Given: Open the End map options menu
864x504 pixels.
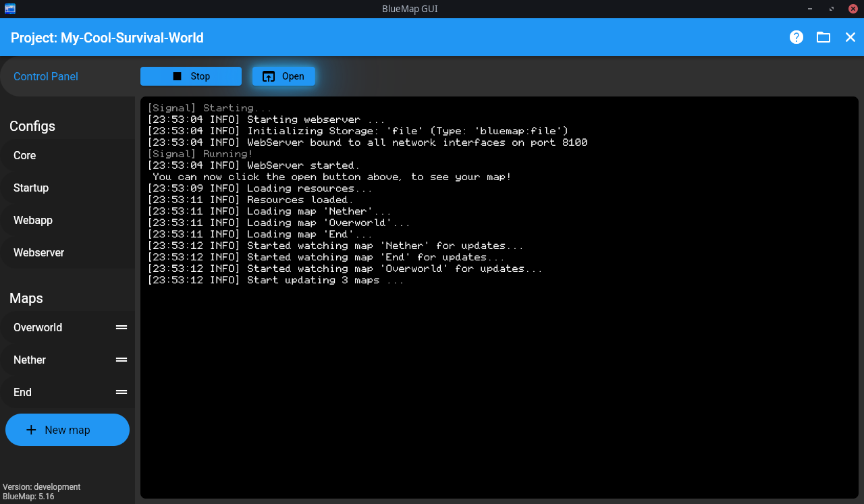Looking at the screenshot, I should 122,392.
